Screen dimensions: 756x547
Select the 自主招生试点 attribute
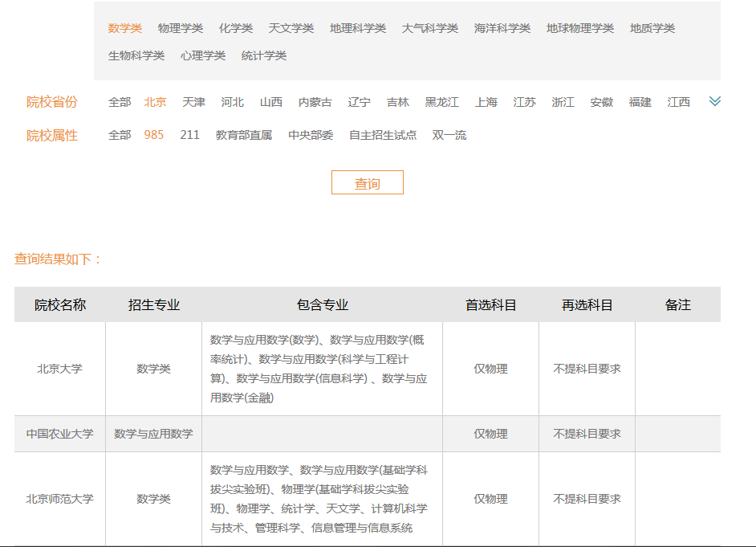pos(383,135)
